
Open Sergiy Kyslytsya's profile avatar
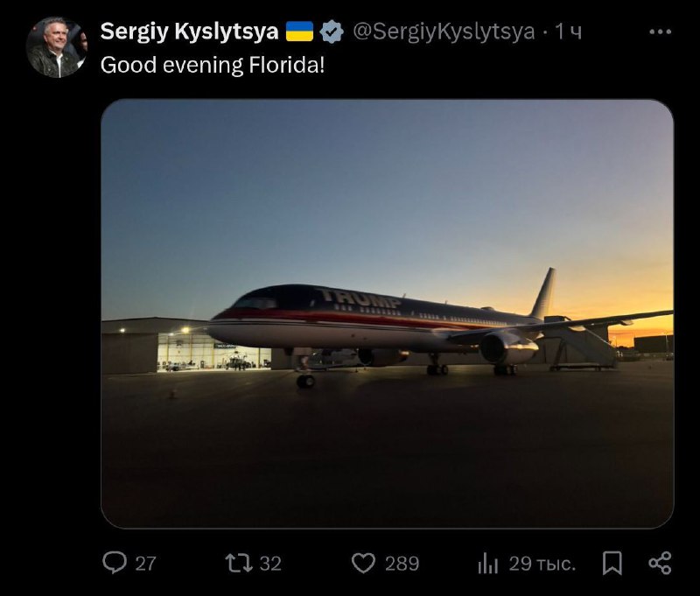pyautogui.click(x=56, y=47)
